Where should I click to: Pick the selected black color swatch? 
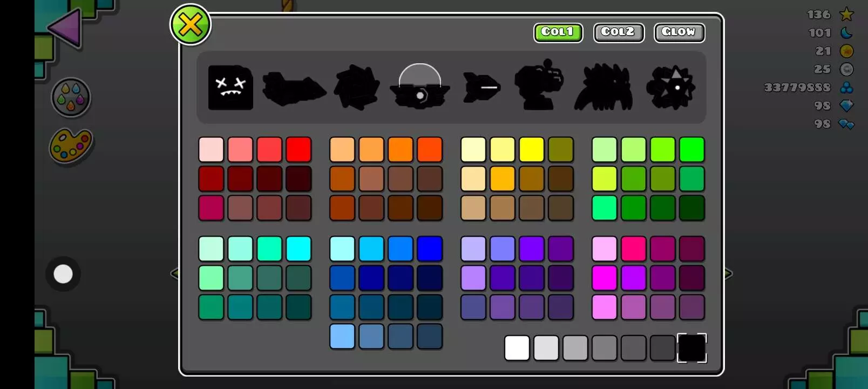tap(692, 347)
